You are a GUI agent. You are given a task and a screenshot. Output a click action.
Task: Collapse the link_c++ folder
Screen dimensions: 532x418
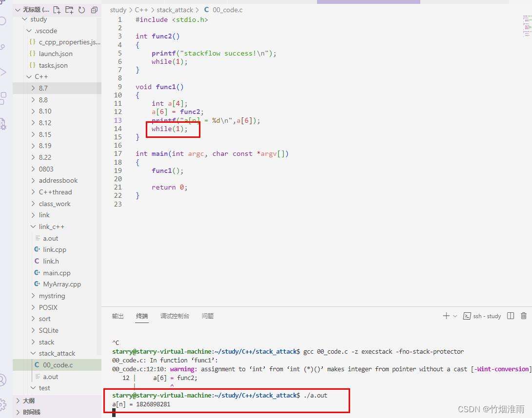click(x=57, y=227)
